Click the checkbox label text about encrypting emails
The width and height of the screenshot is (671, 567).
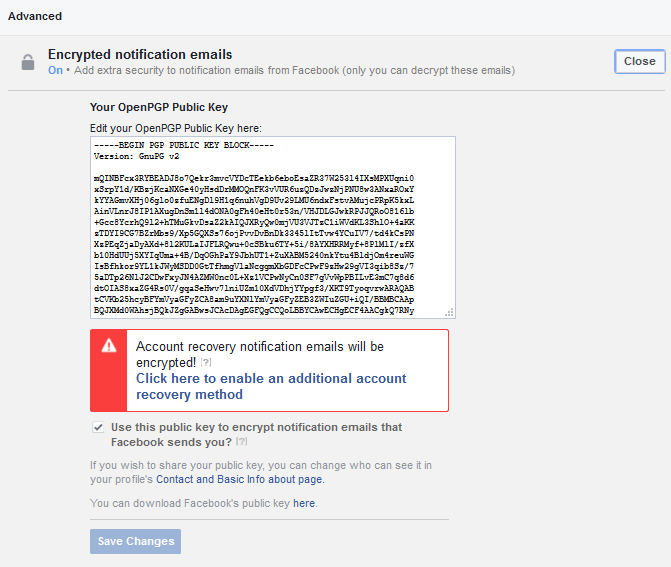point(256,434)
